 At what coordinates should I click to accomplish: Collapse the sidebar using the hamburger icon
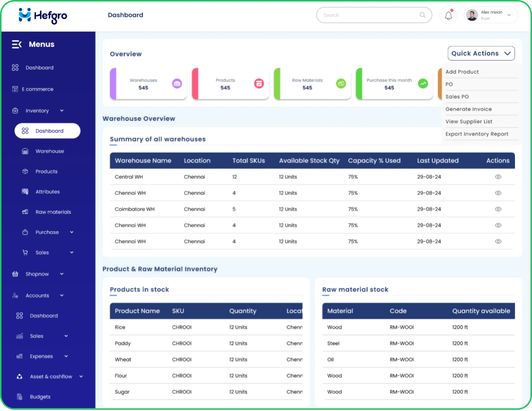tap(17, 44)
